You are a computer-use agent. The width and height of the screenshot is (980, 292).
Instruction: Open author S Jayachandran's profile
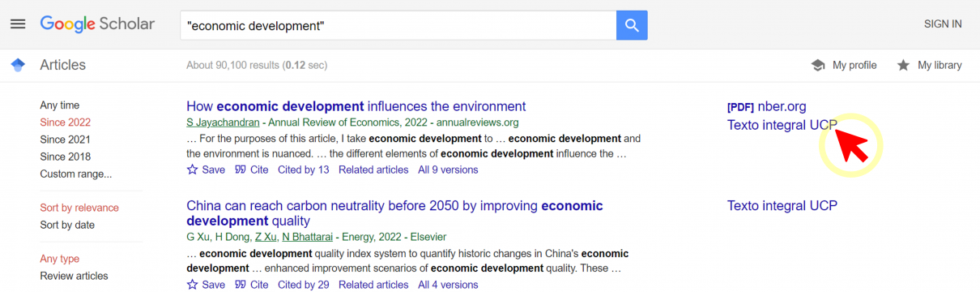[x=223, y=122]
